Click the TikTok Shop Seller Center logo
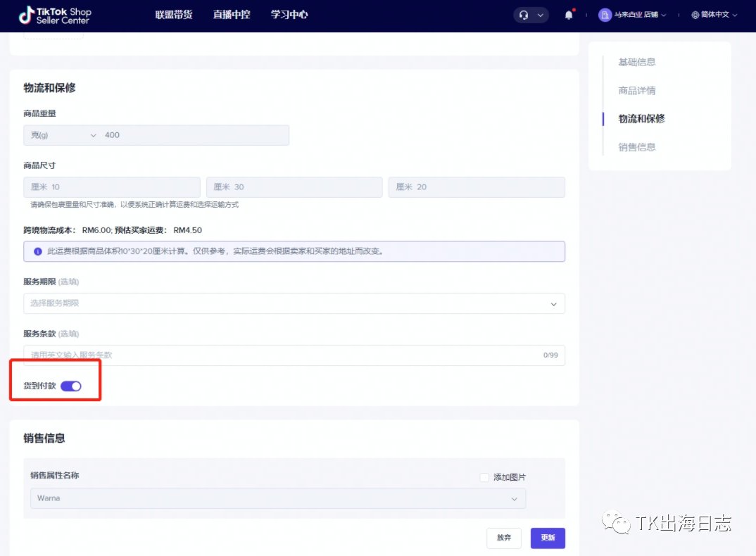Screen dimensions: 756x556 coord(55,15)
